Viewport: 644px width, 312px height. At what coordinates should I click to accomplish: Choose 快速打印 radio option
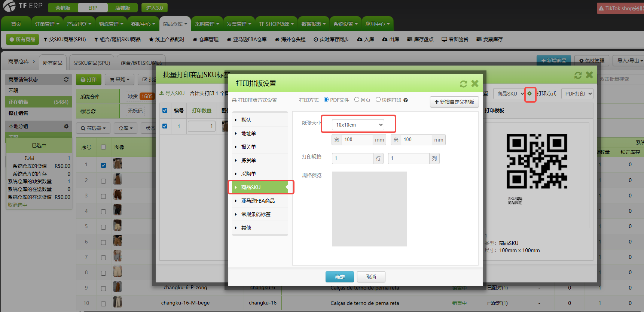click(x=378, y=100)
